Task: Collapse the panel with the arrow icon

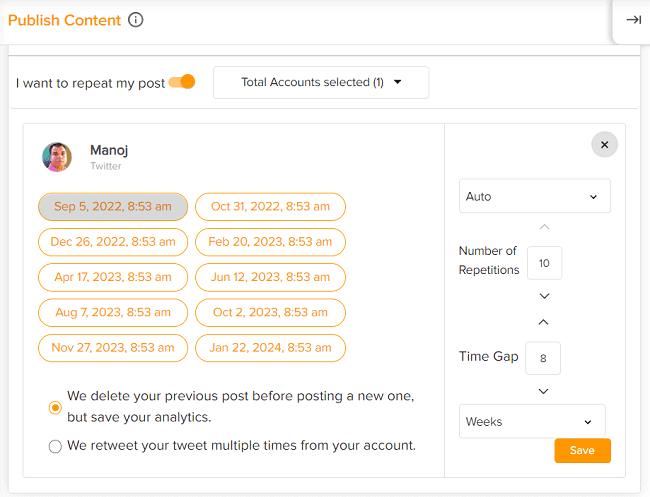Action: click(x=633, y=20)
